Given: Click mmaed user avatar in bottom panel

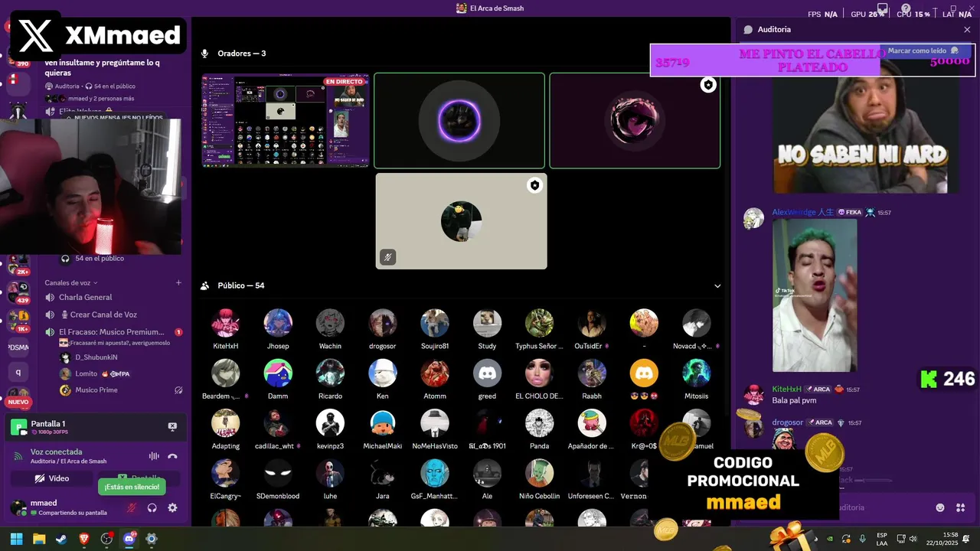Looking at the screenshot, I should point(18,507).
